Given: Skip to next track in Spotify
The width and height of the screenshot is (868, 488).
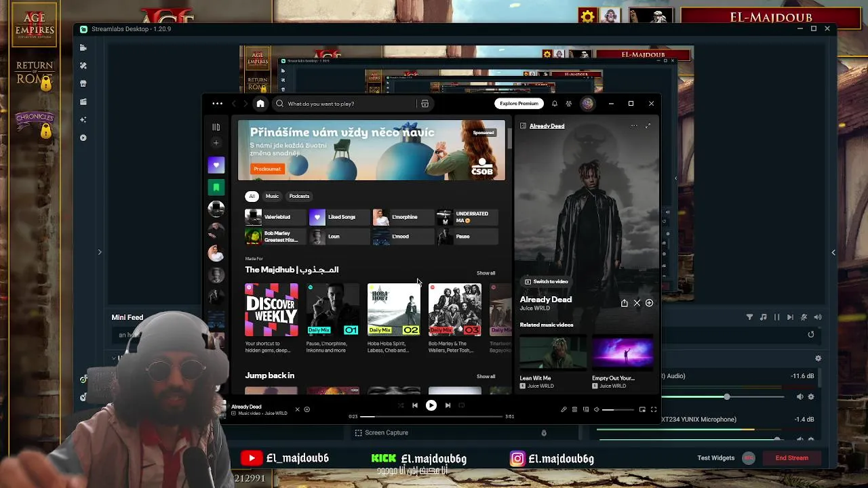Looking at the screenshot, I should click(x=448, y=405).
